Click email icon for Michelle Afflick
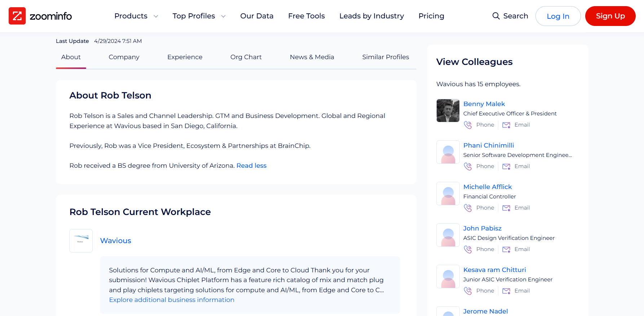 coord(506,208)
